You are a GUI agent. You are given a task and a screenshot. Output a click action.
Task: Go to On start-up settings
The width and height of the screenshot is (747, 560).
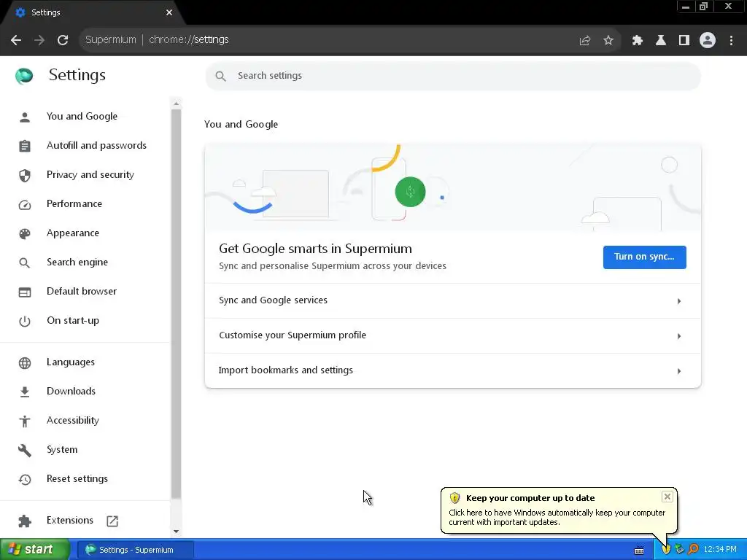[73, 321]
